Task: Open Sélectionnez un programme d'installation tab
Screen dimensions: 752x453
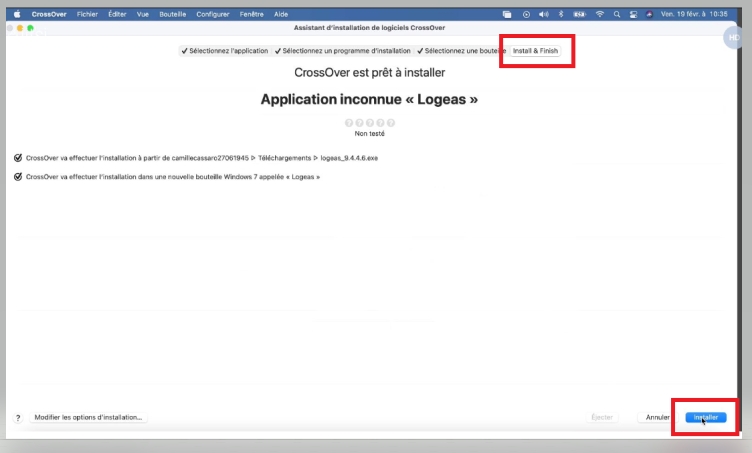Action: 341,50
